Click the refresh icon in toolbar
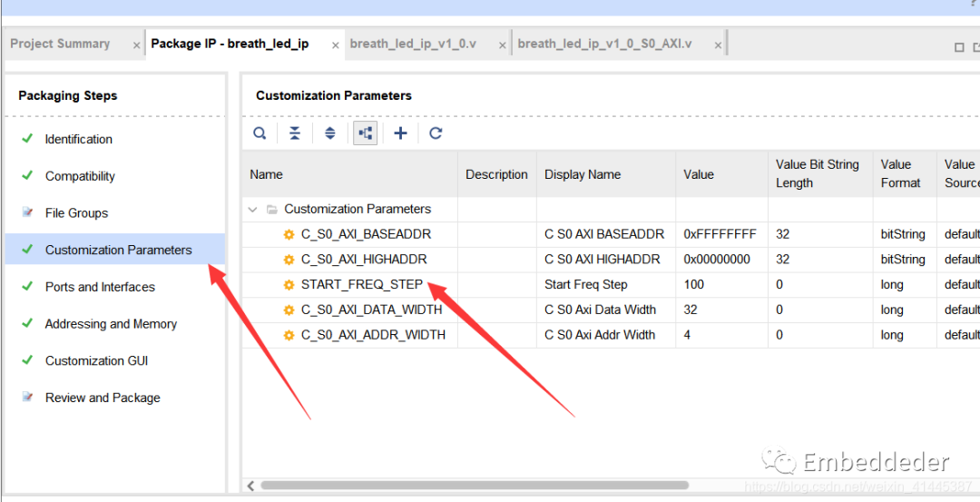980x502 pixels. [436, 133]
